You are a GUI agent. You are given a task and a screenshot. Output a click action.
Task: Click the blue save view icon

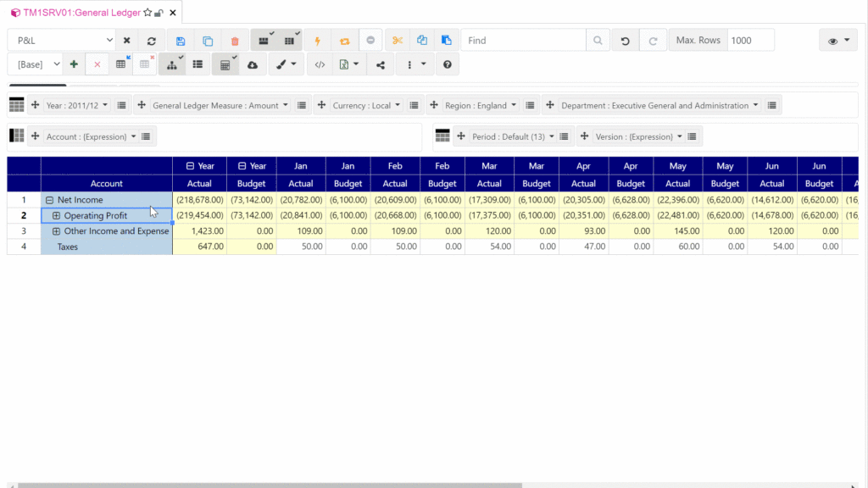(x=181, y=41)
